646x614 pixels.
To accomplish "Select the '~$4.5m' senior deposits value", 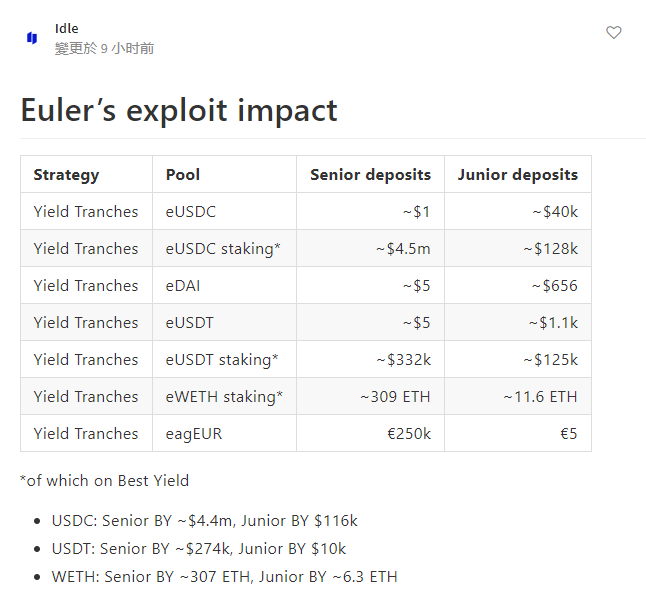I will point(403,249).
